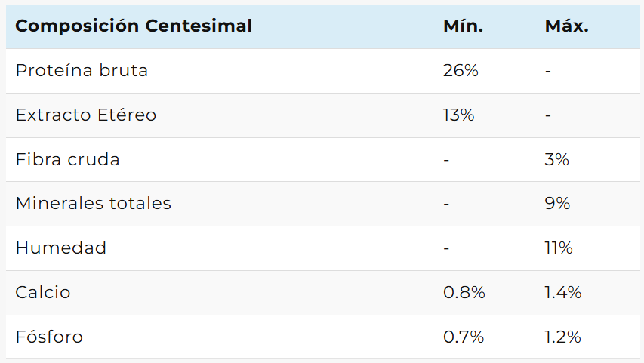The height and width of the screenshot is (363, 644).
Task: Click the Composición Centesimal header
Action: [x=134, y=26]
